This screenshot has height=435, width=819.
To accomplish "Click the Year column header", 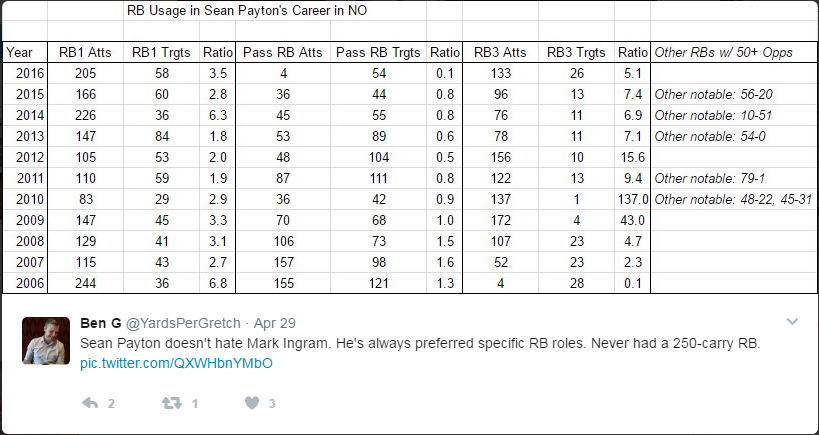I will point(19,52).
